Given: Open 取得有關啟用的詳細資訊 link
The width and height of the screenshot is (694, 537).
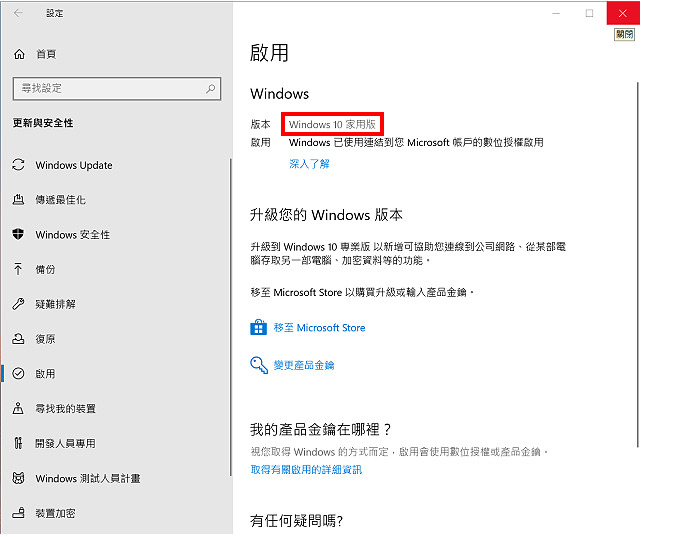Looking at the screenshot, I should point(306,470).
